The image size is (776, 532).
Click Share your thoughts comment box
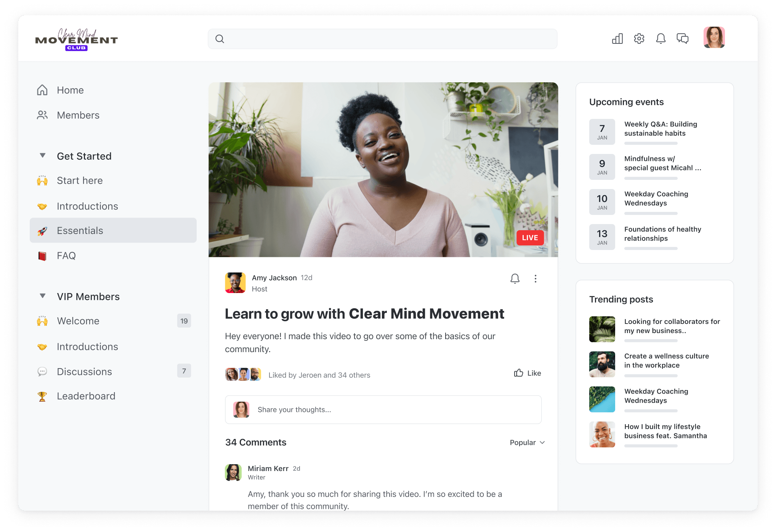pos(383,410)
